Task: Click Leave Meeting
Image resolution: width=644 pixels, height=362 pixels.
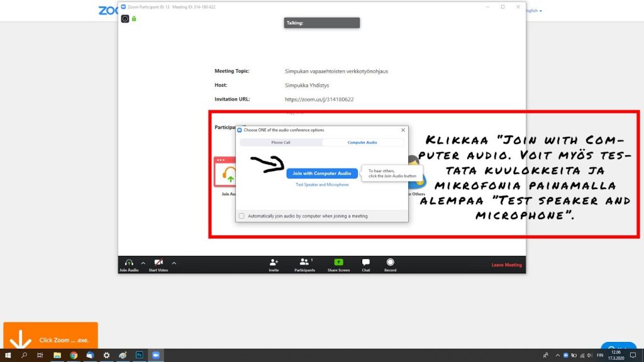Action: coord(506,265)
